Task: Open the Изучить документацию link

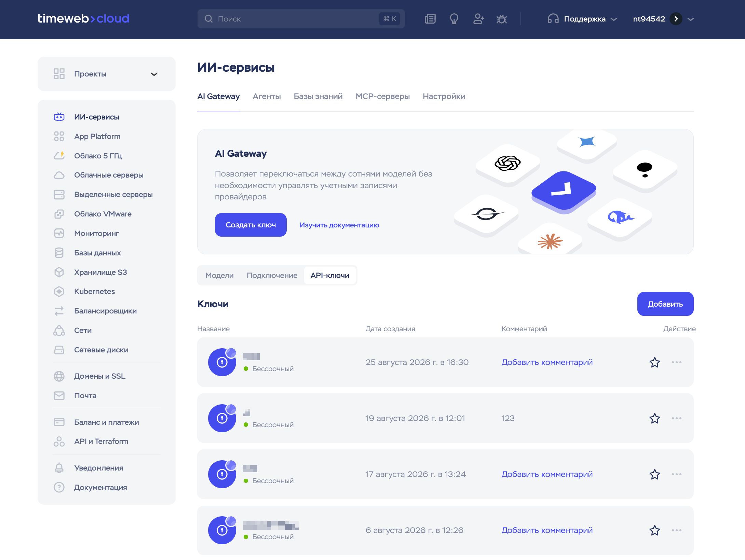Action: [x=339, y=225]
